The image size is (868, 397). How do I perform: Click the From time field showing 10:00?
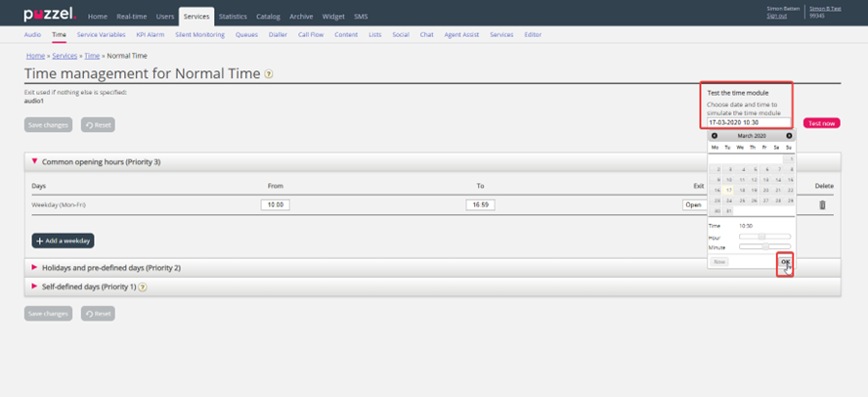click(275, 205)
